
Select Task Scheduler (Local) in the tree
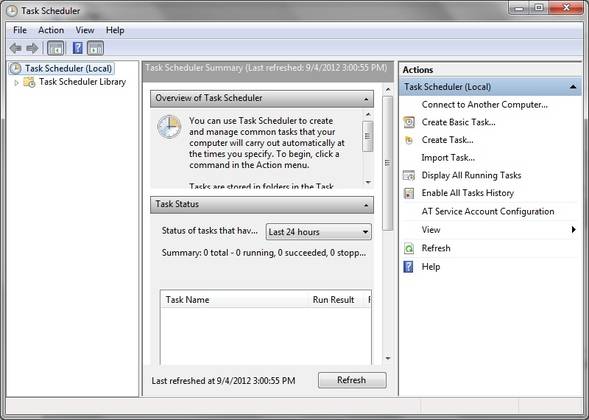68,68
